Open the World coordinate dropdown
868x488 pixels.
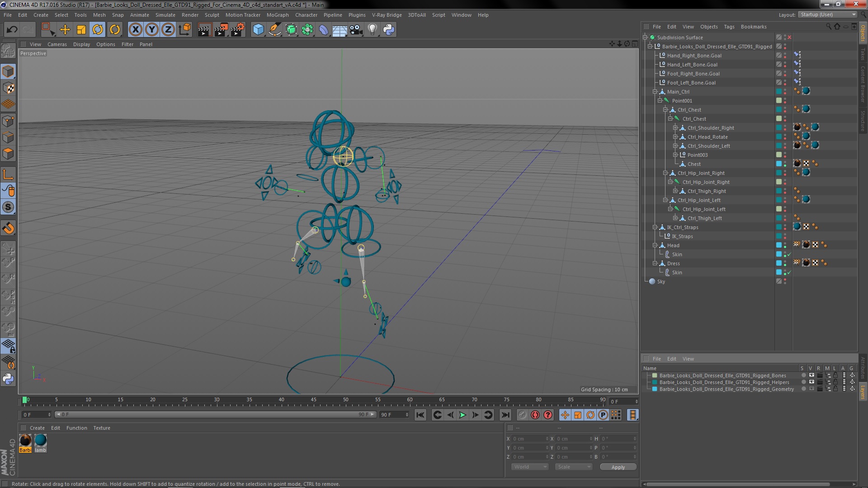pyautogui.click(x=530, y=467)
